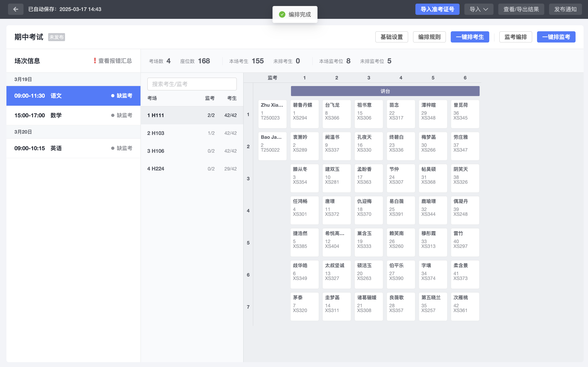Select seat card 建双玉 XS281
This screenshot has height=367, width=588.
click(x=336, y=178)
